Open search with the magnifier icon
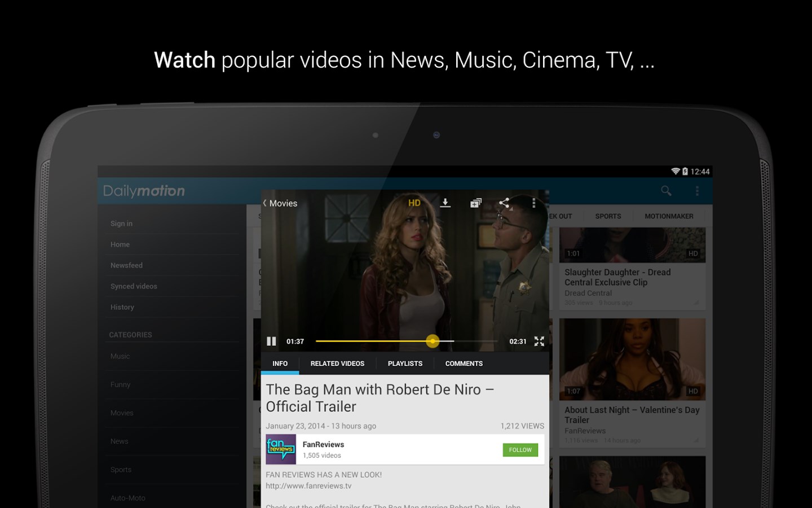Screen dimensions: 812x508 (666, 191)
